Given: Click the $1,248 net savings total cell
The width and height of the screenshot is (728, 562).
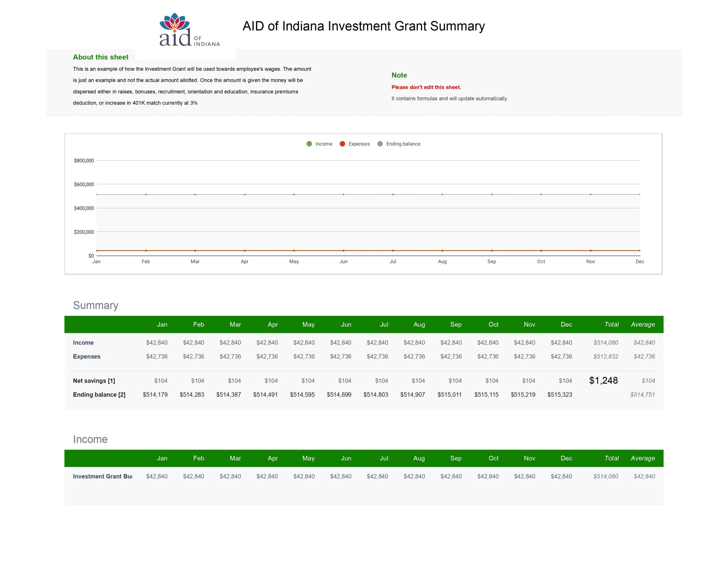Looking at the screenshot, I should pyautogui.click(x=603, y=380).
